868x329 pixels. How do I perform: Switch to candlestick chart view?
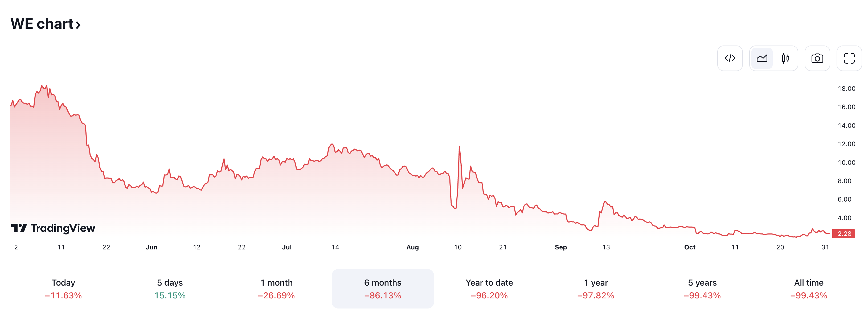point(785,58)
